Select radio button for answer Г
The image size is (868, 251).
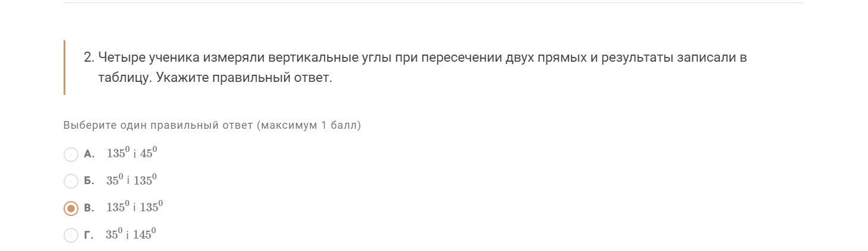[x=71, y=235]
